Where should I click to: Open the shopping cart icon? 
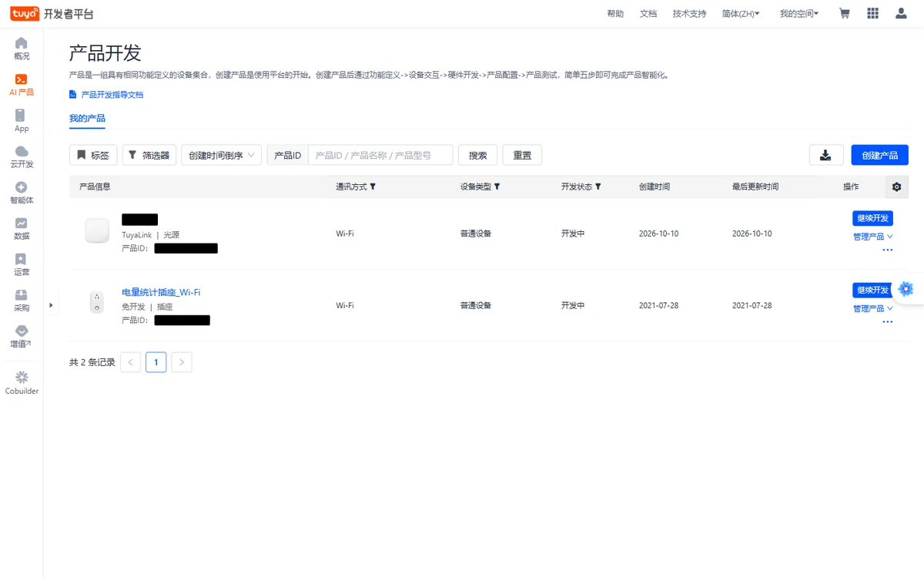845,13
